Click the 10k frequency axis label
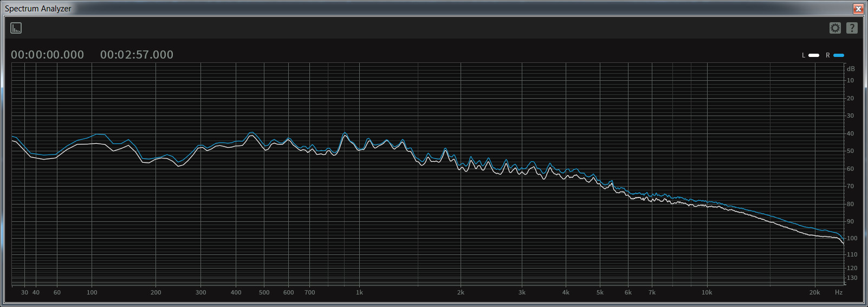This screenshot has width=868, height=307. click(x=707, y=292)
